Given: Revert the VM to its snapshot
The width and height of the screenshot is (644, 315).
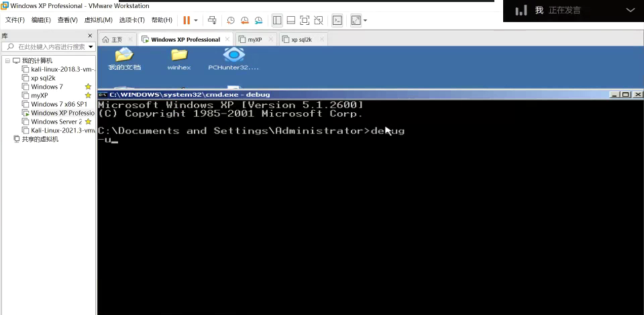Looking at the screenshot, I should pos(245,20).
